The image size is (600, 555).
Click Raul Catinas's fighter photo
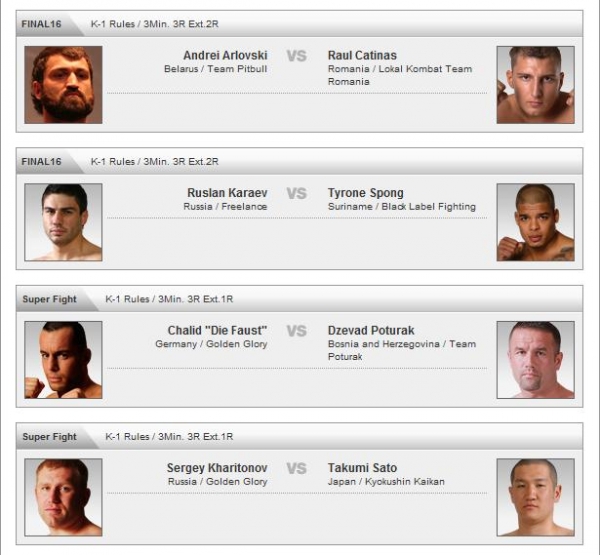535,85
